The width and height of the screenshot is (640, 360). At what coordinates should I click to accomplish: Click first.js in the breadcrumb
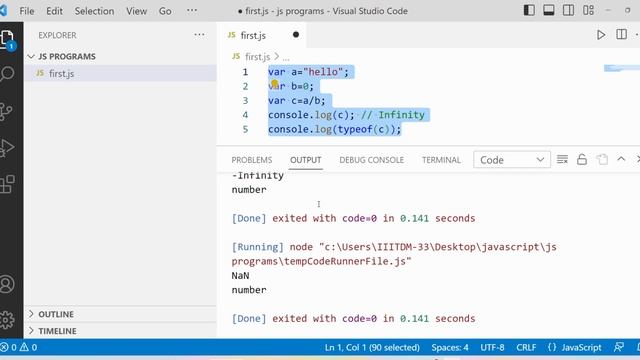pos(258,57)
